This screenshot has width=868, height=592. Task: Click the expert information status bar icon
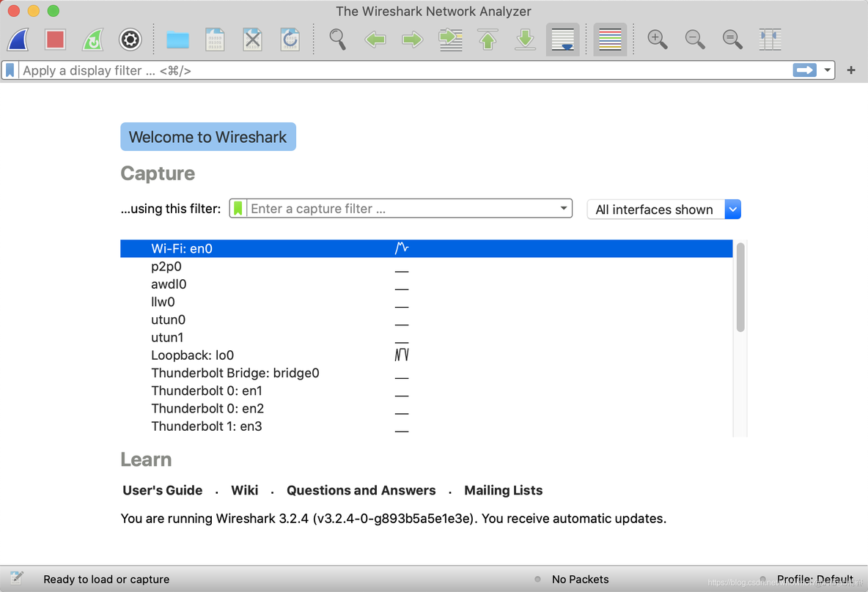tap(17, 579)
